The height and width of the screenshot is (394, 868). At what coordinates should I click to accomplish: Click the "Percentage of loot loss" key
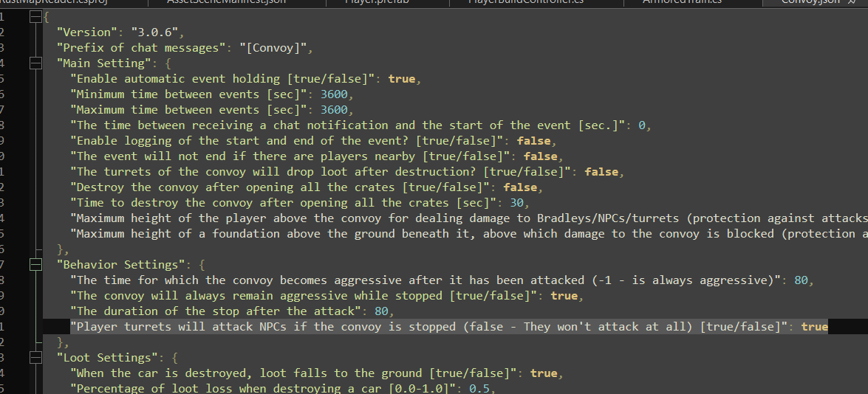pos(263,389)
